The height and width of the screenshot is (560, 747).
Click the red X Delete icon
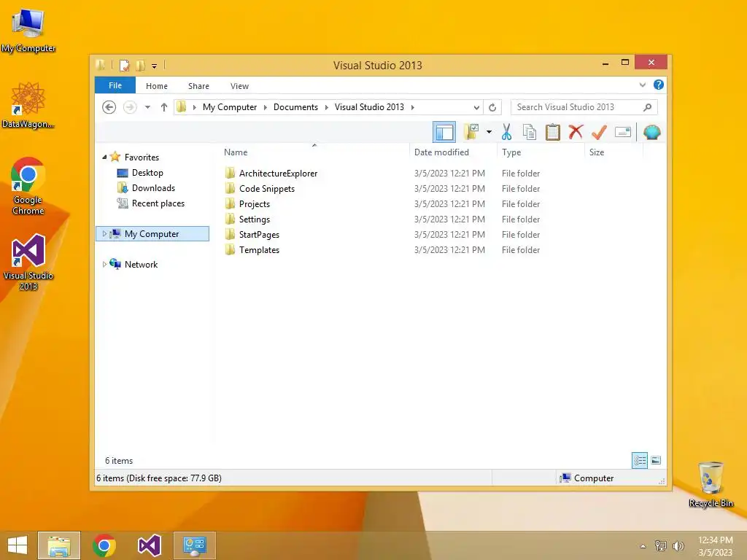coord(576,131)
